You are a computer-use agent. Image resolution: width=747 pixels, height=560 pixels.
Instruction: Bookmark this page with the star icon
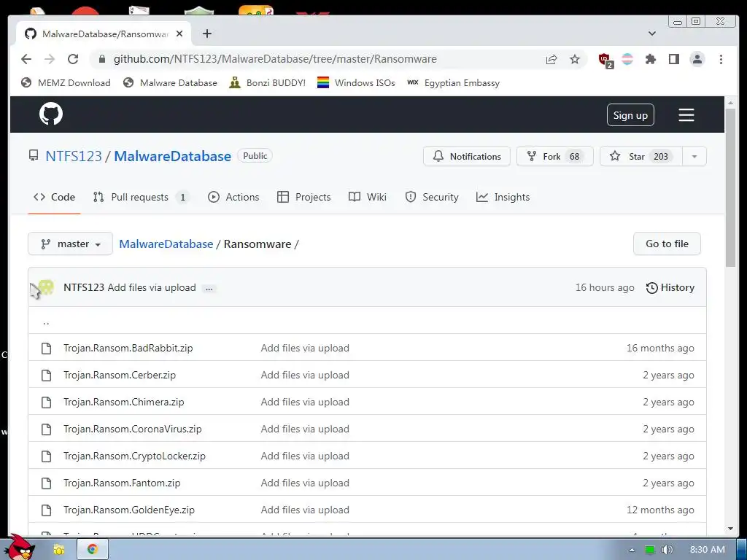click(x=575, y=59)
